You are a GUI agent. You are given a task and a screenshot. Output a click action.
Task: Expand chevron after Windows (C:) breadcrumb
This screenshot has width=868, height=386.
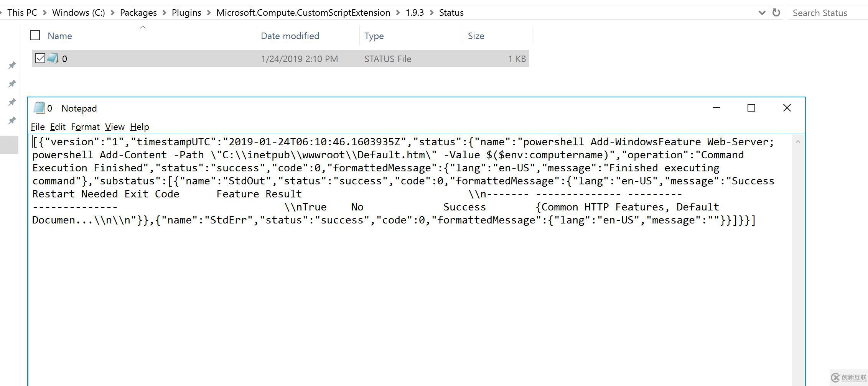[113, 13]
